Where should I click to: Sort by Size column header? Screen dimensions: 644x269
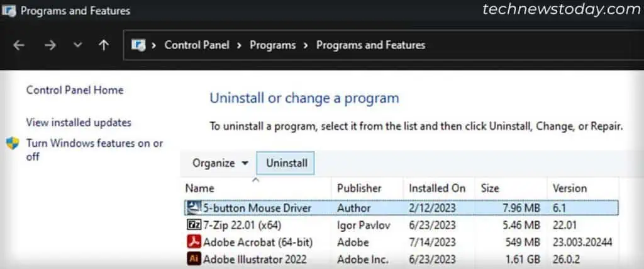(x=489, y=188)
